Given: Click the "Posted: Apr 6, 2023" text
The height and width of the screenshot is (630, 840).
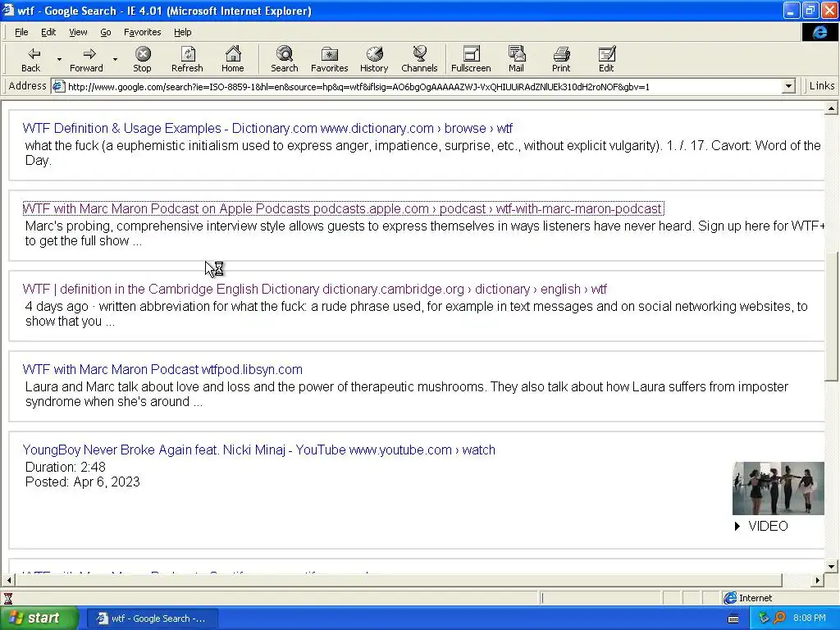Looking at the screenshot, I should coord(83,482).
